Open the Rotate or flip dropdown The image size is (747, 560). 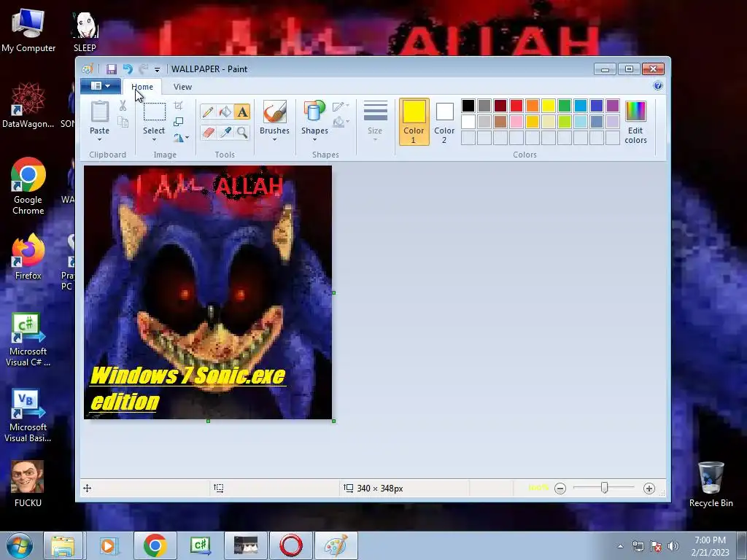point(181,138)
